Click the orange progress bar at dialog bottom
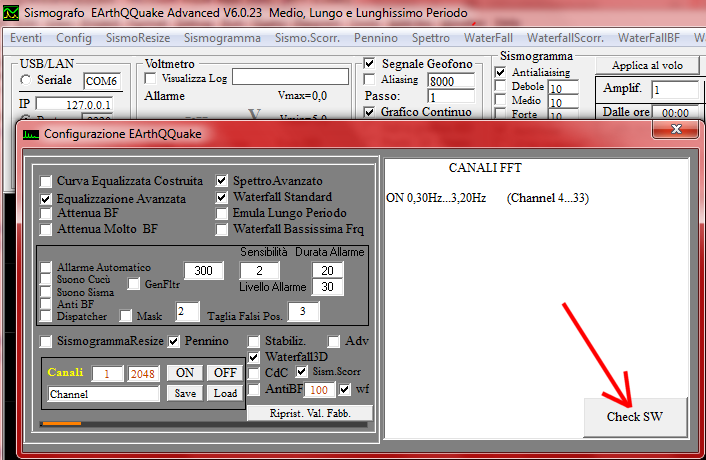706x460 pixels. [61, 424]
